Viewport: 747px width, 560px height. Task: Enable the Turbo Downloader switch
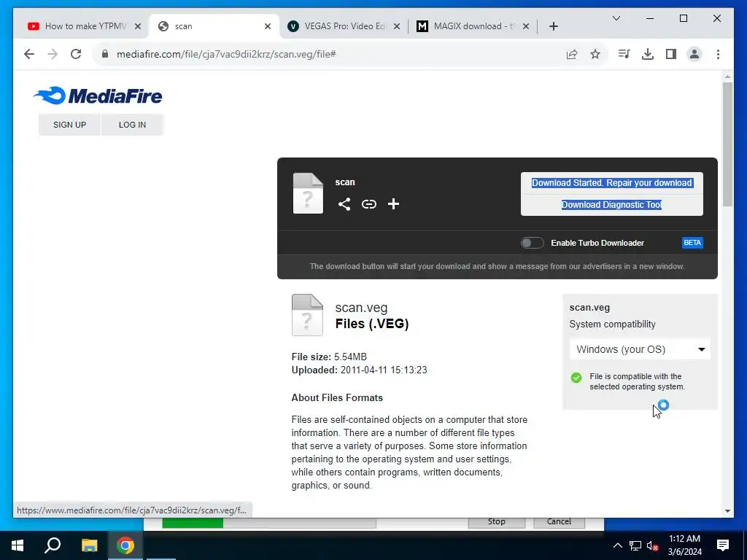[532, 243]
